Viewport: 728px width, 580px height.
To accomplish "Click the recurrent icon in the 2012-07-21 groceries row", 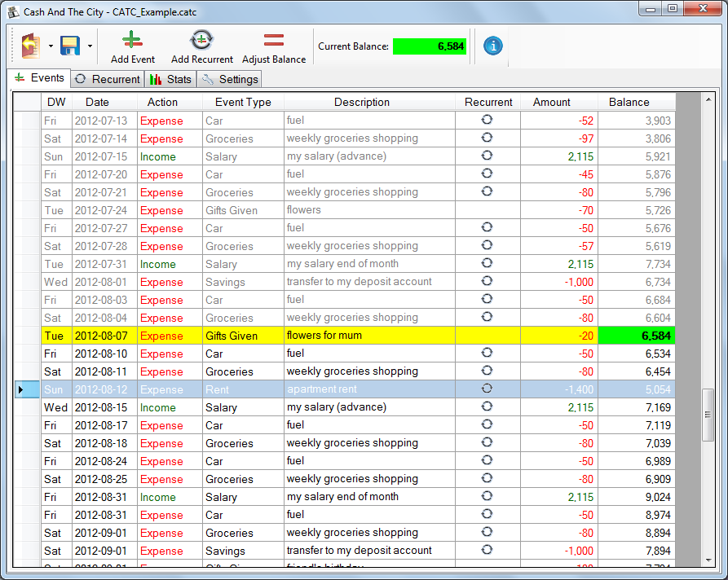I will [x=487, y=191].
